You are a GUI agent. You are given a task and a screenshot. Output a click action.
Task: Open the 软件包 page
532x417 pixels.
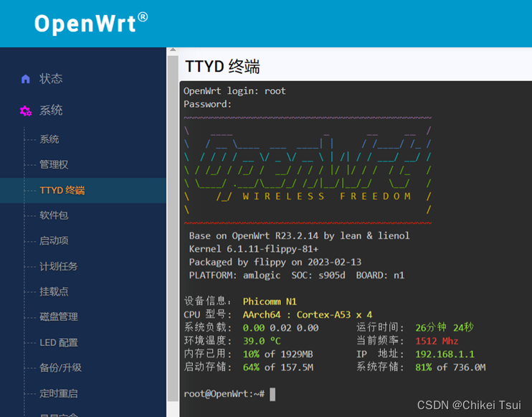click(54, 215)
